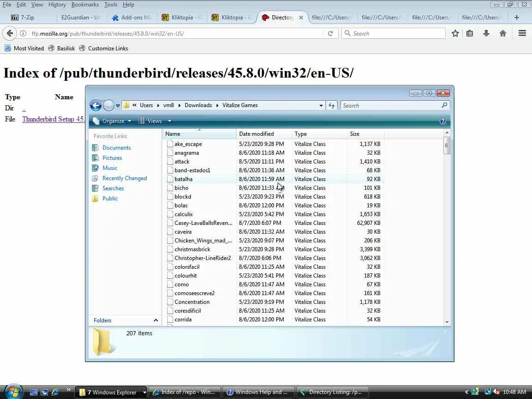Click the Explorer vertical scrollbar thumb
Viewport: 532px width, 399px height.
(x=447, y=145)
